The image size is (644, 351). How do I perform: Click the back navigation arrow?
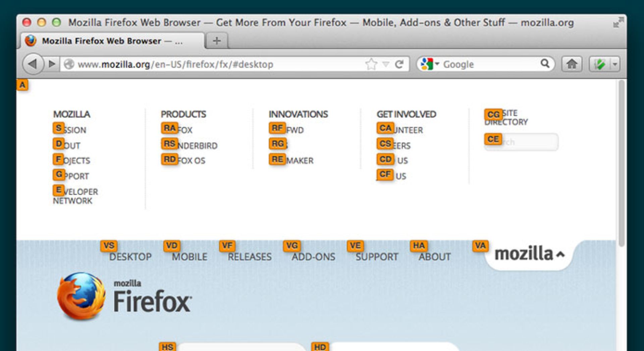33,64
